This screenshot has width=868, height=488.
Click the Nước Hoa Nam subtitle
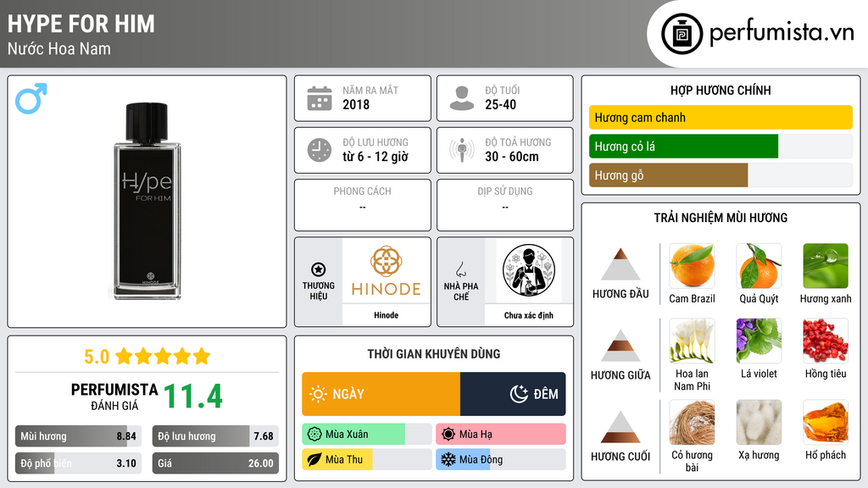coord(58,48)
